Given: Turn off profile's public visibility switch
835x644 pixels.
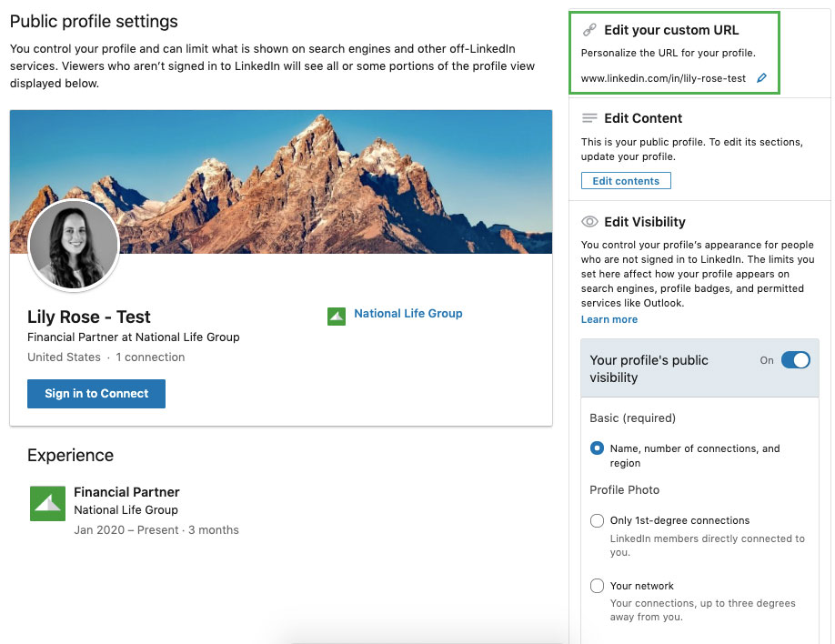Looking at the screenshot, I should [796, 360].
